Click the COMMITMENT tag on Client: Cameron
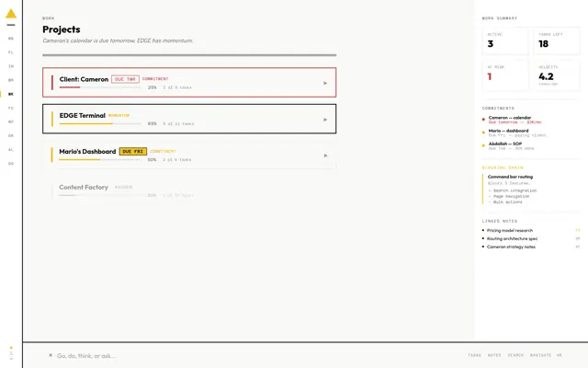 point(155,79)
